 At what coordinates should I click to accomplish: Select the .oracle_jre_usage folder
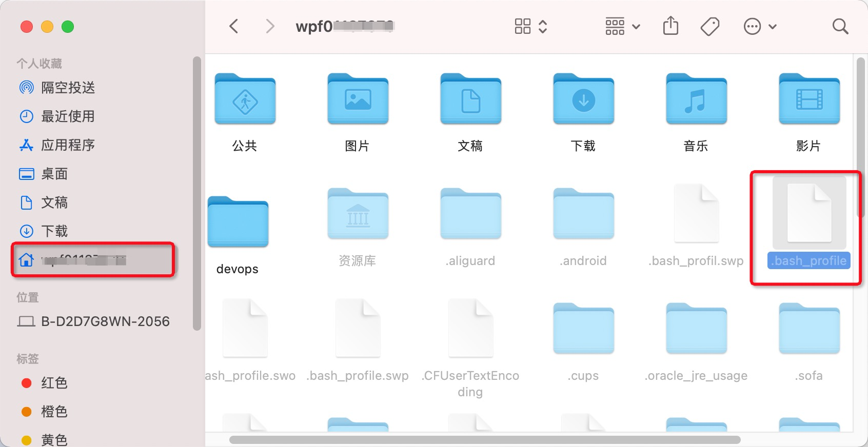point(696,329)
